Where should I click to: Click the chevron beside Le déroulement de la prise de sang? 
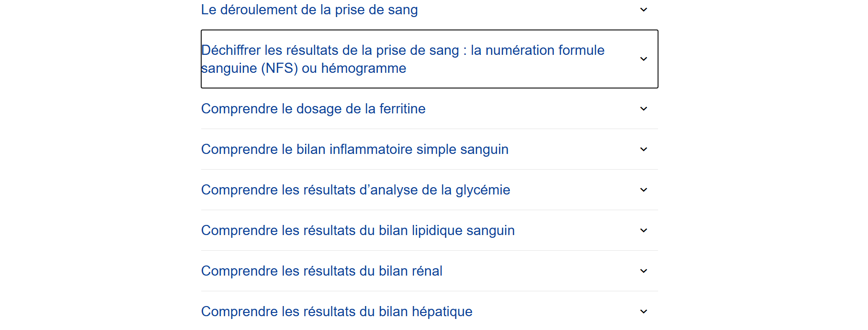tap(644, 10)
